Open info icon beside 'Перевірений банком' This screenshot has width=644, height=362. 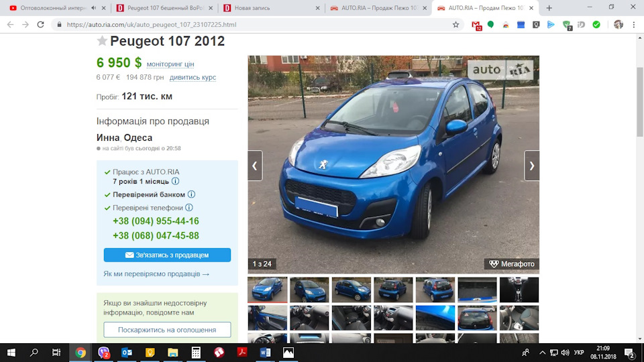[191, 194]
